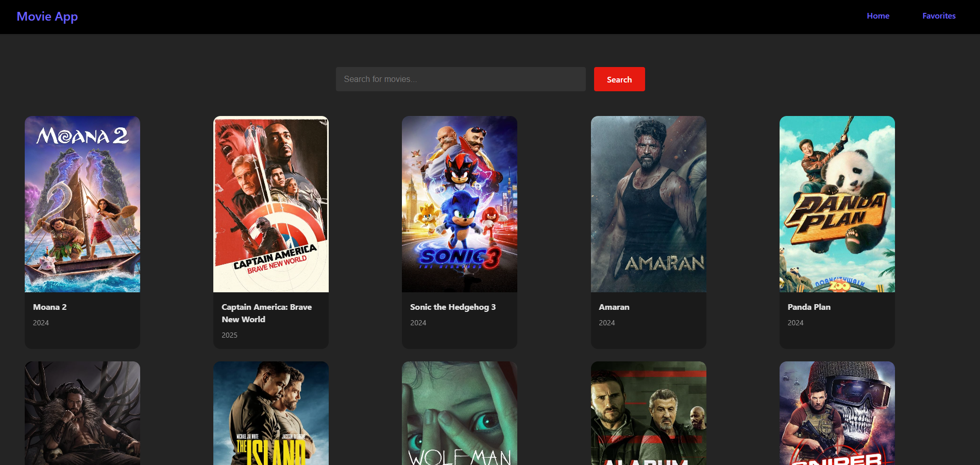Go to the Favorites page

pyautogui.click(x=938, y=16)
